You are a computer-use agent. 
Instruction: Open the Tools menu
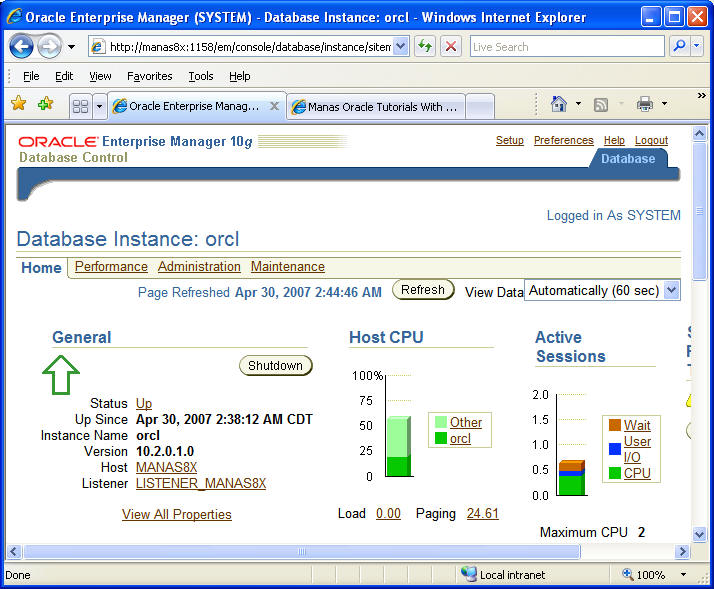201,76
